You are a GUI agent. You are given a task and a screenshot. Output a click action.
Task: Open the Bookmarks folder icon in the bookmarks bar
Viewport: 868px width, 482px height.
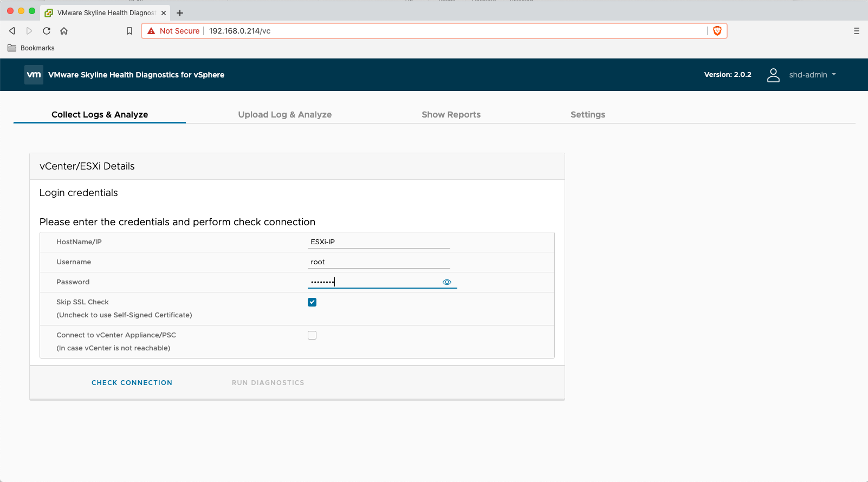coord(12,48)
